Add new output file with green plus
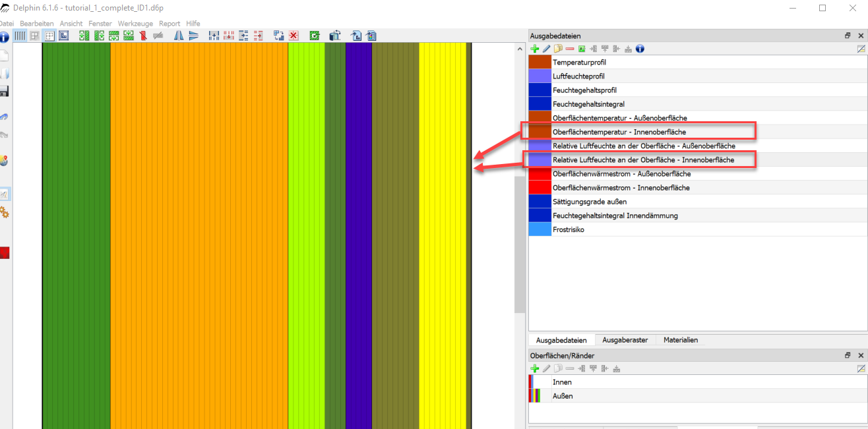 [x=535, y=49]
